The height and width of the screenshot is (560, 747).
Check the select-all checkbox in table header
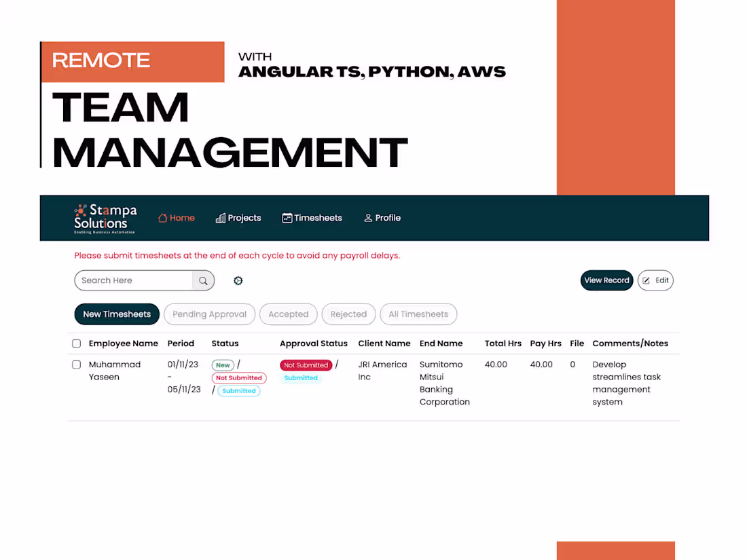[76, 343]
